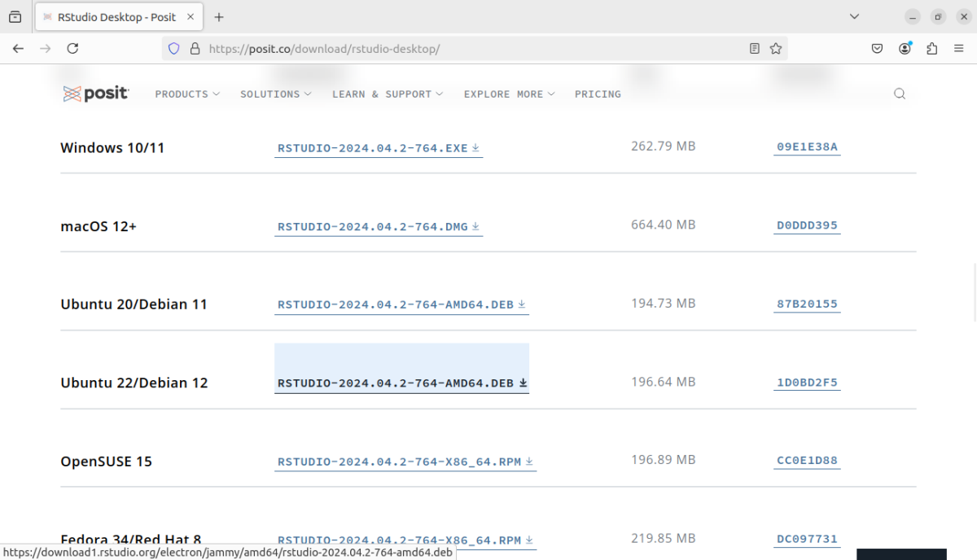Viewport: 977px width, 560px height.
Task: Open Firefox extensions puzzle icon
Action: point(932,49)
